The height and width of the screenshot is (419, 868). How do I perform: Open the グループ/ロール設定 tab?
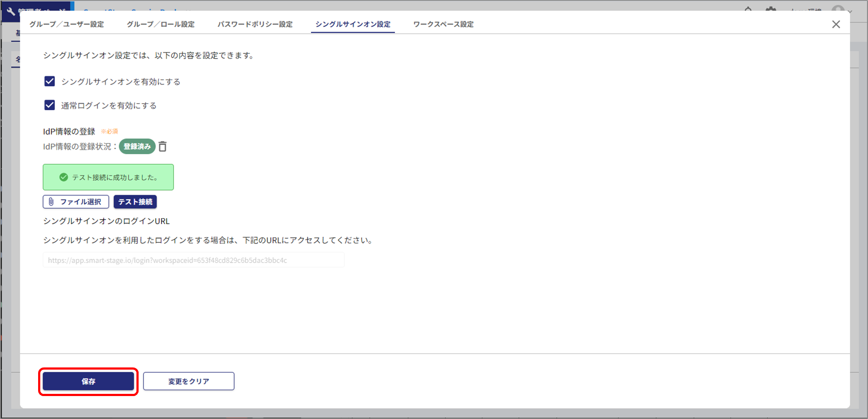pos(161,24)
